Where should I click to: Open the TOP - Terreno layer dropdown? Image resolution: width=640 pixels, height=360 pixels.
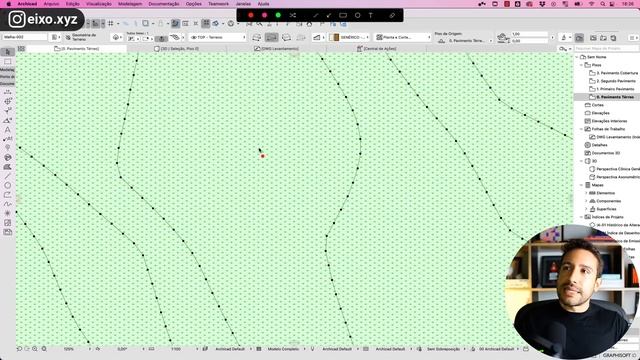tap(218, 37)
